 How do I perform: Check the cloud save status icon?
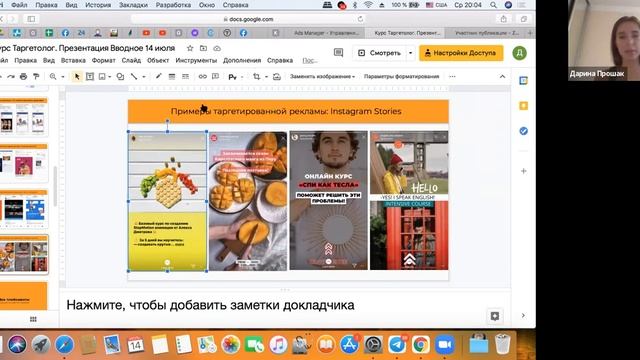[217, 48]
